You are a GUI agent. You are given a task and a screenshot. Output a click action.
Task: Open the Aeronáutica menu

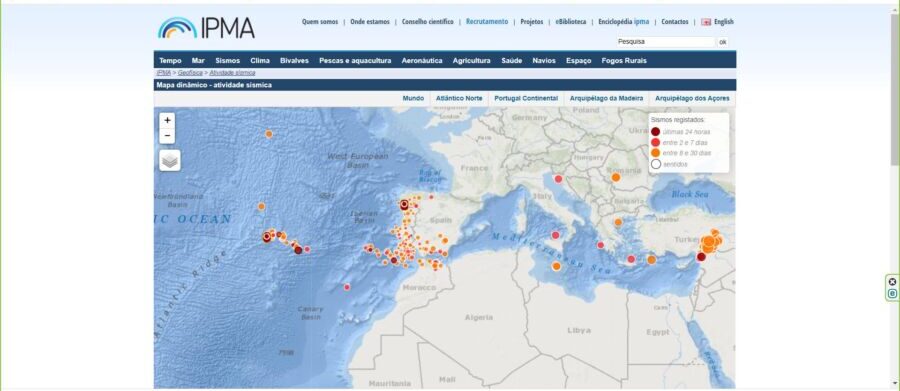tap(422, 60)
